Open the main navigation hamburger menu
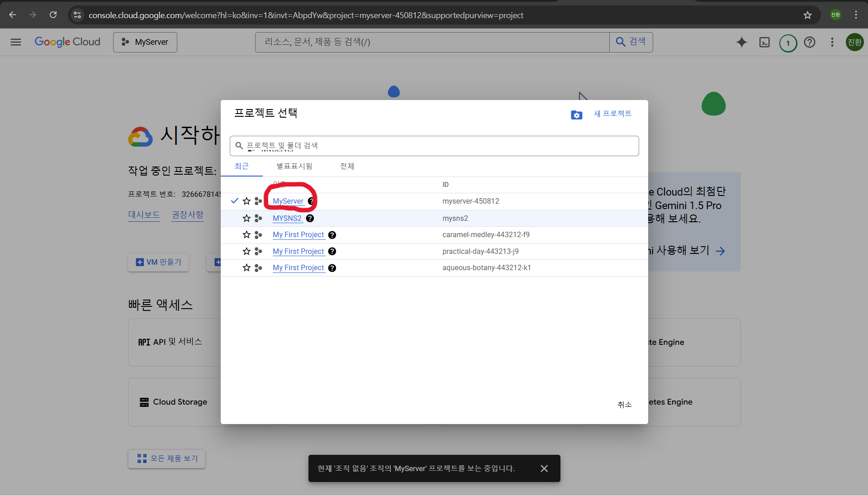 coord(16,42)
